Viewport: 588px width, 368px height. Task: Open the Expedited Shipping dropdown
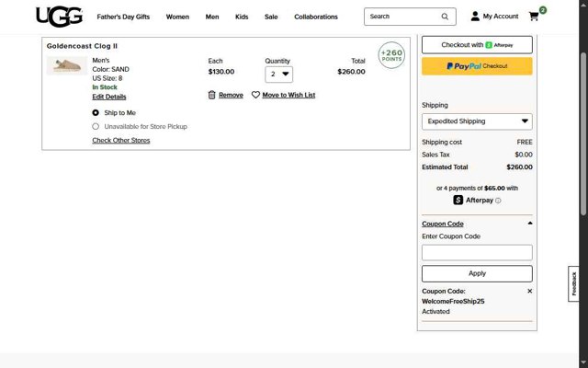(477, 121)
